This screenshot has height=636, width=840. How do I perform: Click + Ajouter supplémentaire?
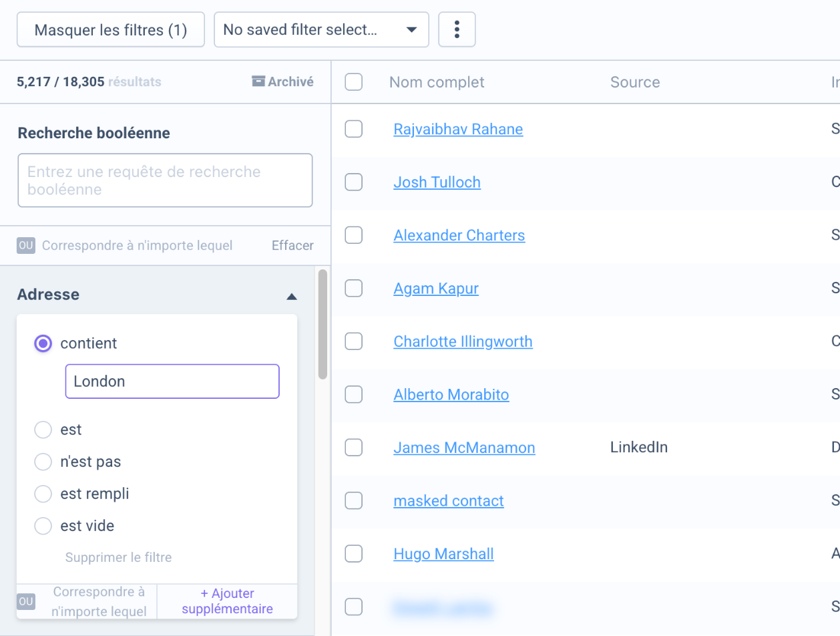coord(227,601)
